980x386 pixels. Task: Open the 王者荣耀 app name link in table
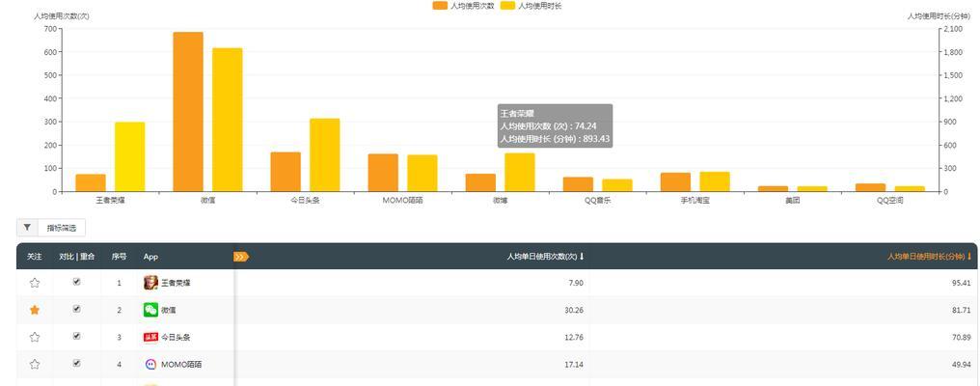click(x=176, y=283)
